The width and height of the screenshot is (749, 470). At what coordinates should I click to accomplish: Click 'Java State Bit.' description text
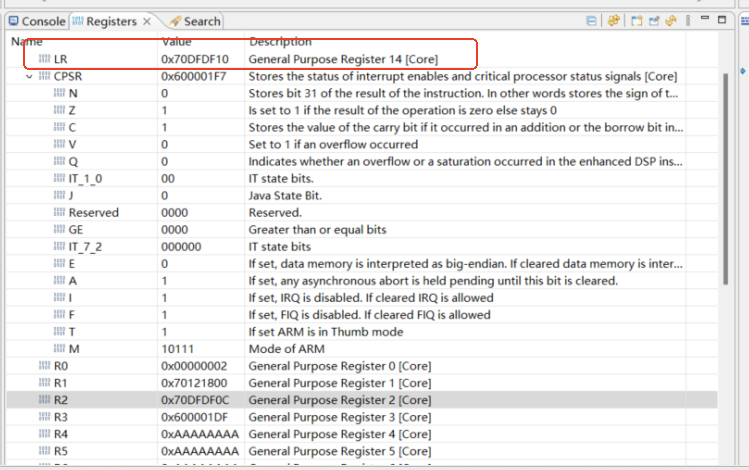pyautogui.click(x=285, y=196)
